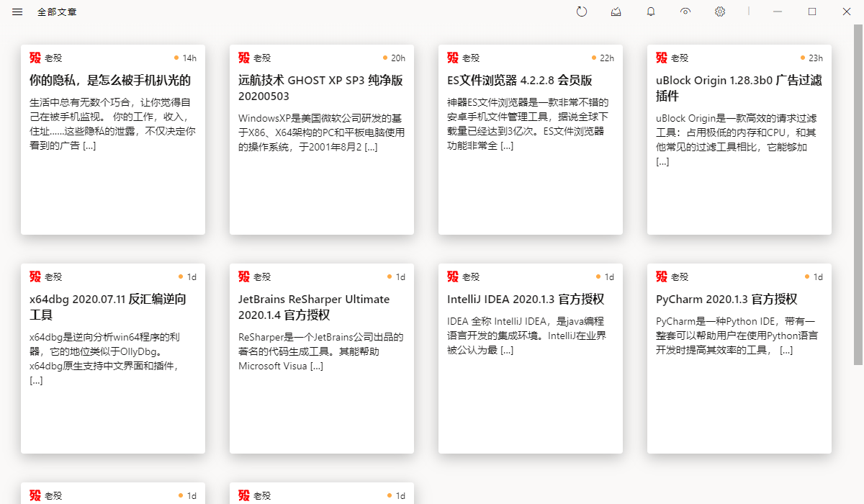Click unread orange dot on GHOST XP card
The image size is (864, 504).
(385, 58)
